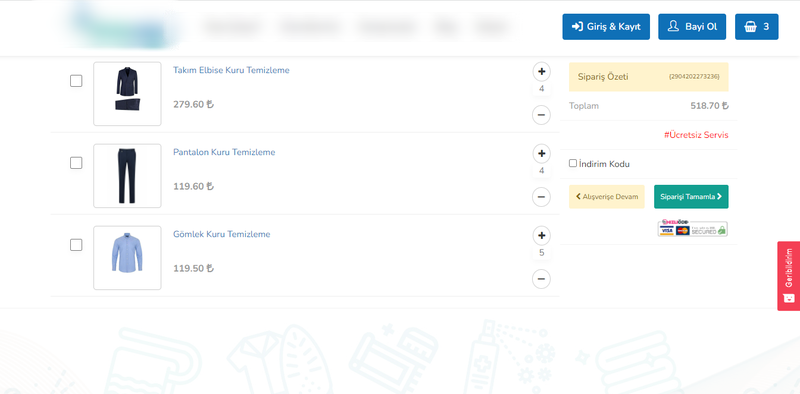Viewport: 800px width, 394px height.
Task: Go back via Alışverişe Devam button
Action: 607,196
